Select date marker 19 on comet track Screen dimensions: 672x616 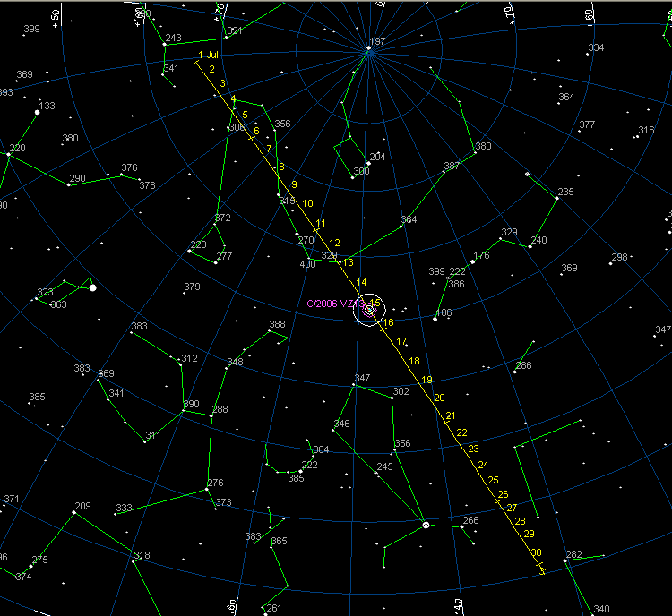(x=426, y=380)
